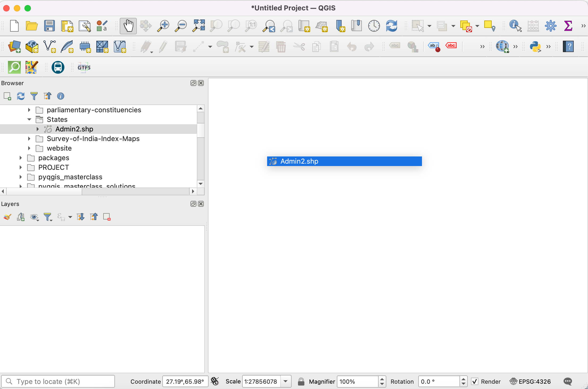Click the EPSG:4326 CRS button
The image size is (588, 389).
coord(530,382)
